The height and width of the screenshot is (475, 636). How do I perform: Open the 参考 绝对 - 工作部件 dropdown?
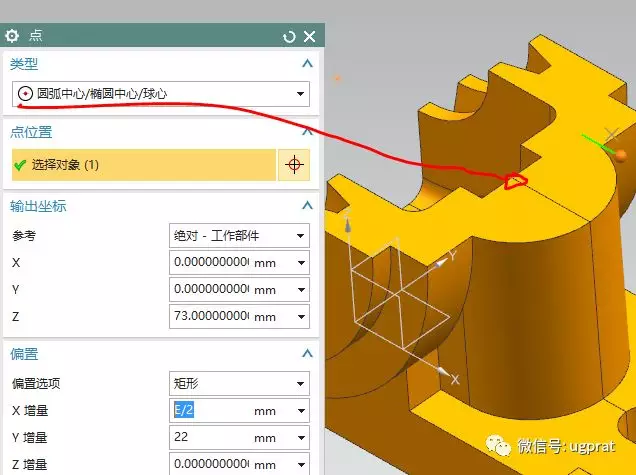pyautogui.click(x=239, y=236)
